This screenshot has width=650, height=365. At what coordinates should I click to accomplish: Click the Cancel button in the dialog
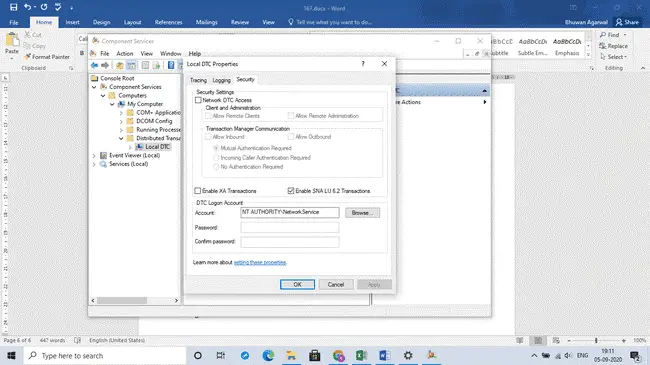(336, 285)
